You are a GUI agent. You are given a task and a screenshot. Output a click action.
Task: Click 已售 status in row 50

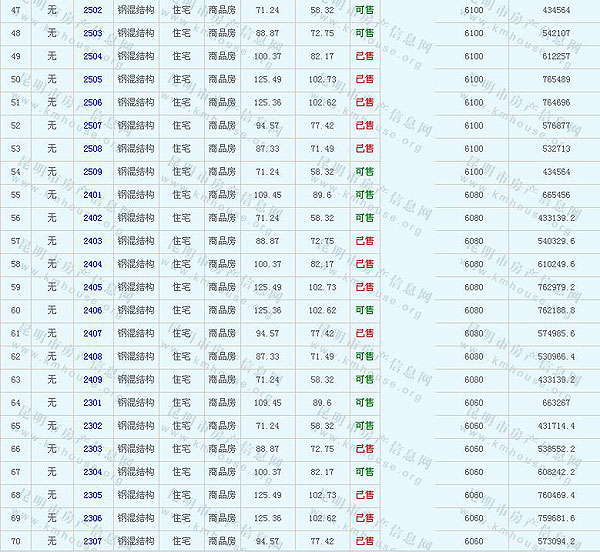365,79
